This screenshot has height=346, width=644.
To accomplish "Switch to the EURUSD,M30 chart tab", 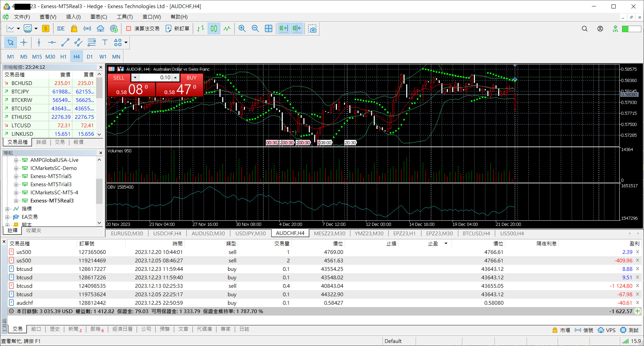I will point(127,233).
